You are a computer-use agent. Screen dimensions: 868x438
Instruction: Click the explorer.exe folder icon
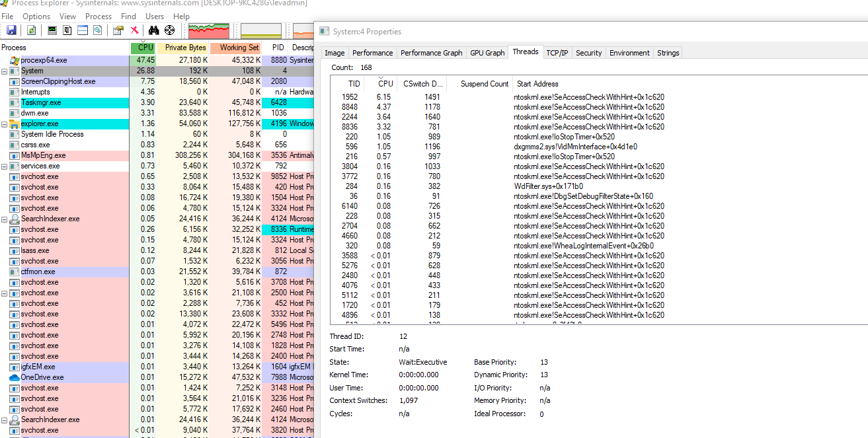pos(15,124)
